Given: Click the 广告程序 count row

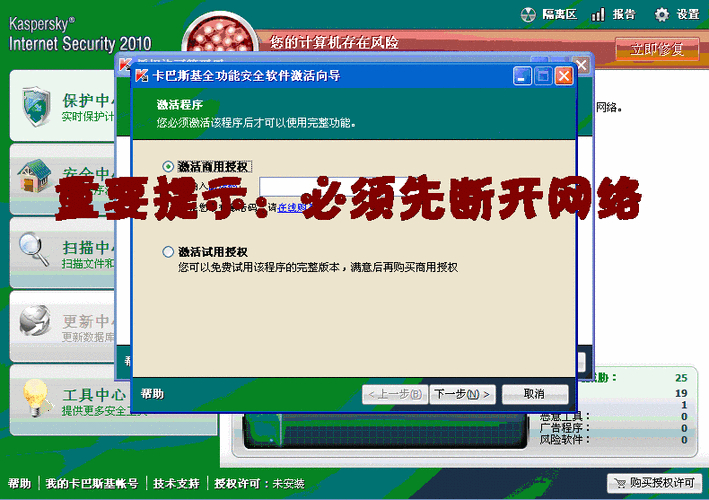Looking at the screenshot, I should (614, 428).
